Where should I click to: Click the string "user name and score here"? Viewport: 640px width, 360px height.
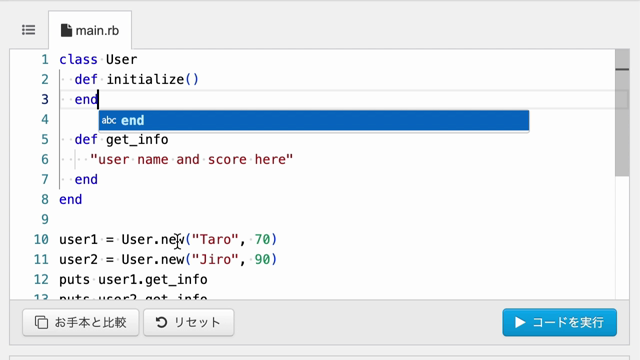tap(191, 159)
